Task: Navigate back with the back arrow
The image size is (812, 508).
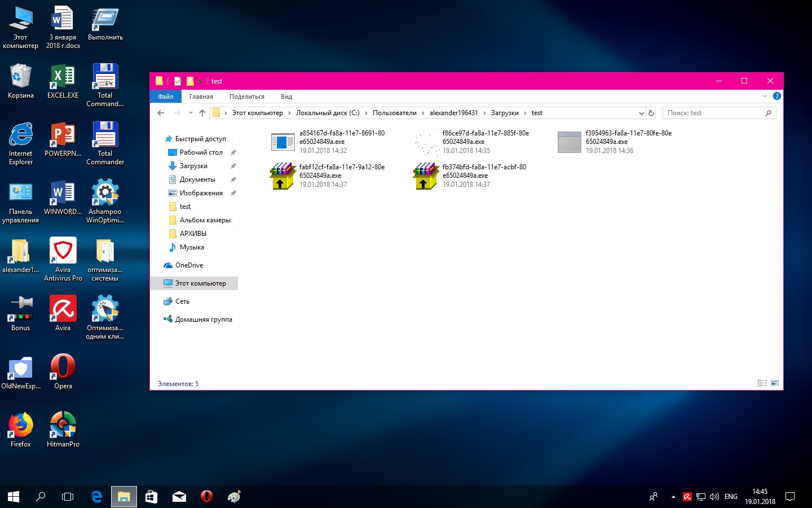Action: [x=161, y=113]
